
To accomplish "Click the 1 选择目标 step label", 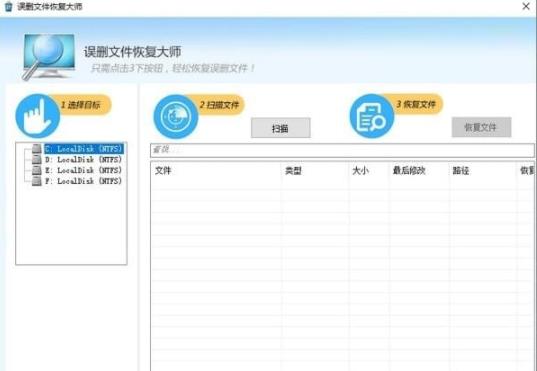I will pyautogui.click(x=81, y=105).
